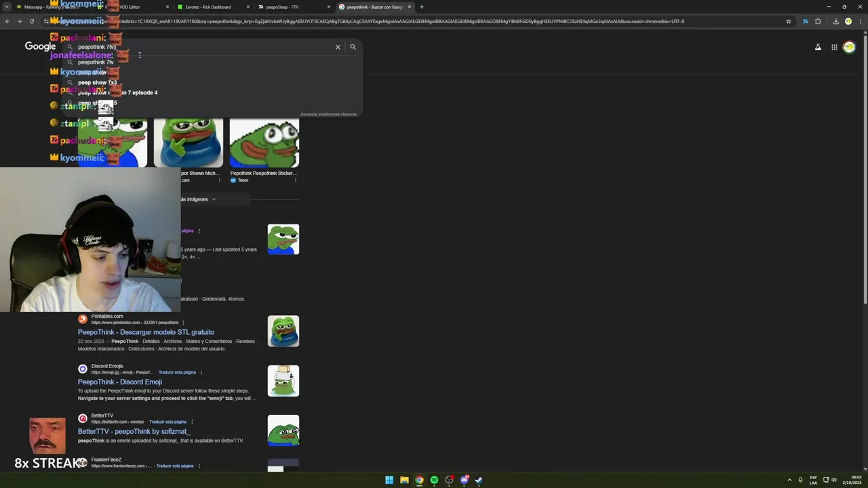
Task: Expand more images chevron
Action: click(x=214, y=199)
